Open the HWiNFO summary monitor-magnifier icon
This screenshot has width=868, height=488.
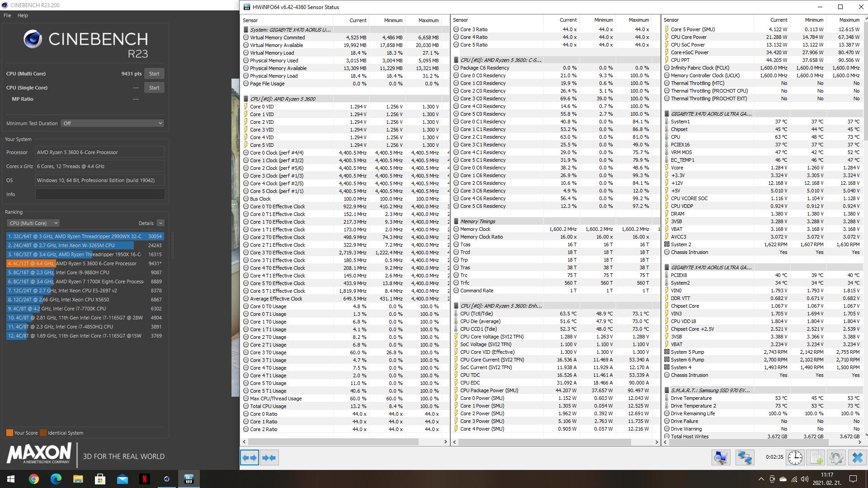[x=721, y=457]
